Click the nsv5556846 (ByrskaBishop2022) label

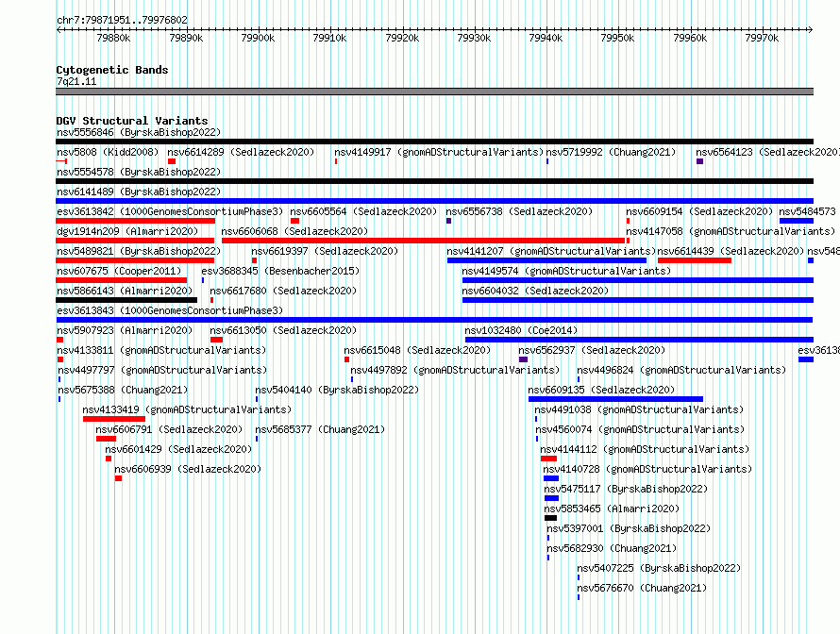point(139,132)
